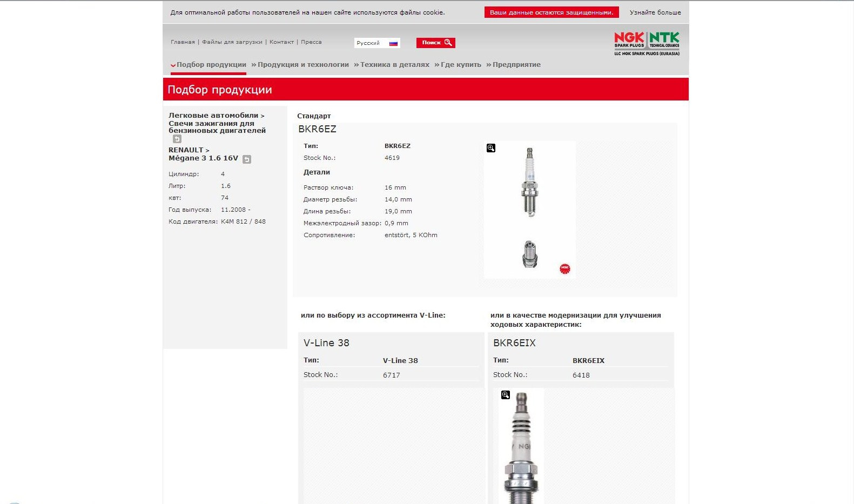Image resolution: width=854 pixels, height=504 pixels.
Task: Click BKR6EZ spark plug thumbnail
Action: pyautogui.click(x=529, y=210)
